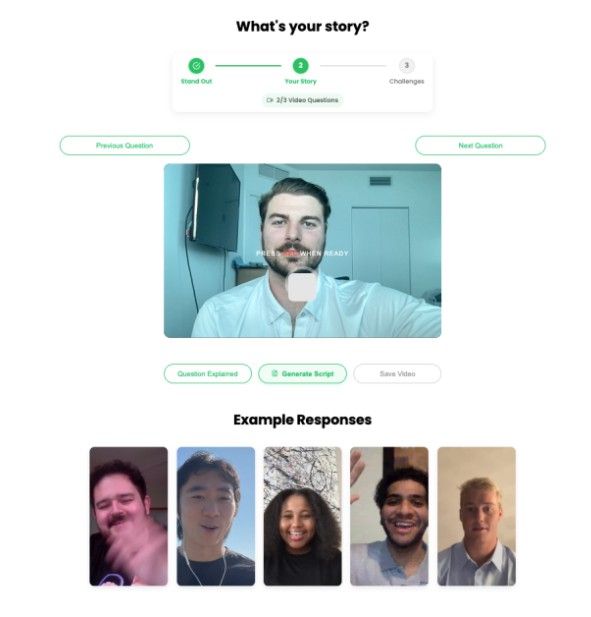Start recording with the white record button
Screen dimensions: 591x617
pyautogui.click(x=302, y=286)
